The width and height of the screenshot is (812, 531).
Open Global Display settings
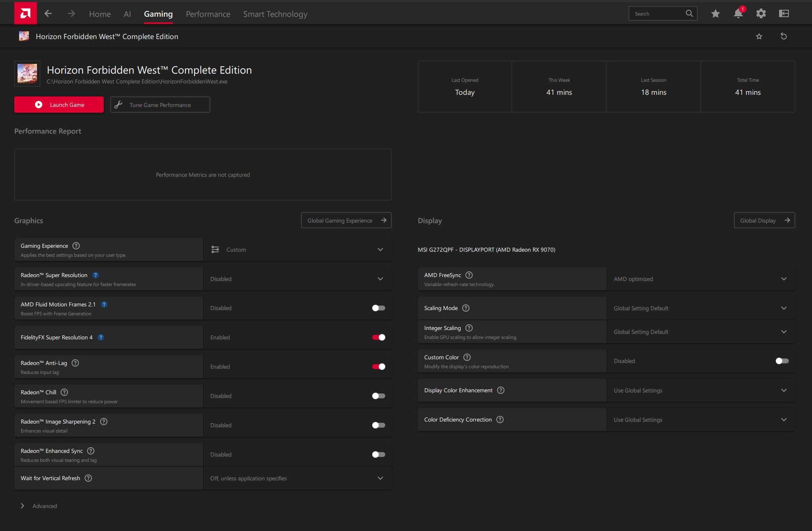[764, 220]
